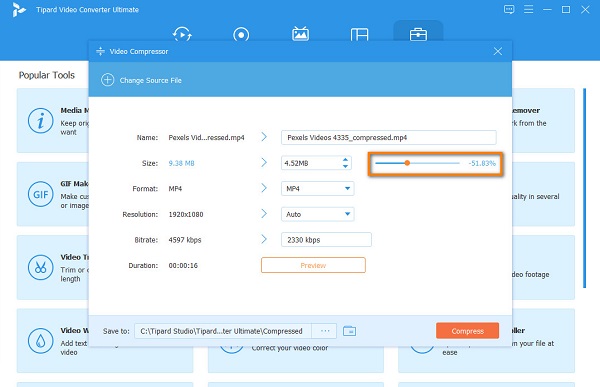Open the output folder icon
This screenshot has height=387, width=600.
tap(349, 331)
